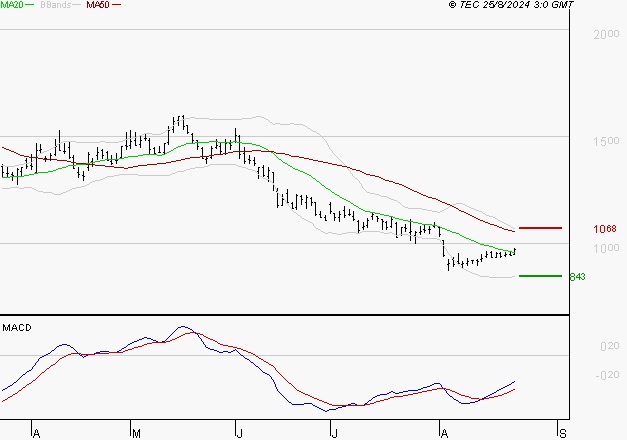Click the first A month marker (April)
The image size is (627, 440).
(36, 434)
